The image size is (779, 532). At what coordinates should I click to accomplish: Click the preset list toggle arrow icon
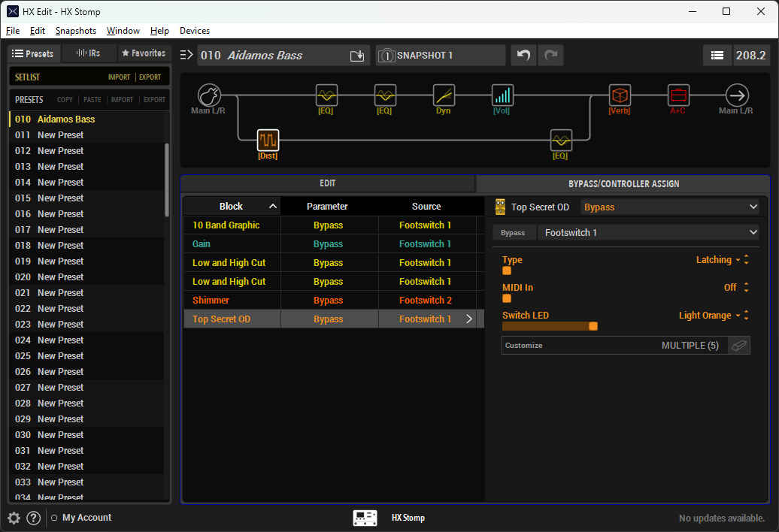pos(186,55)
